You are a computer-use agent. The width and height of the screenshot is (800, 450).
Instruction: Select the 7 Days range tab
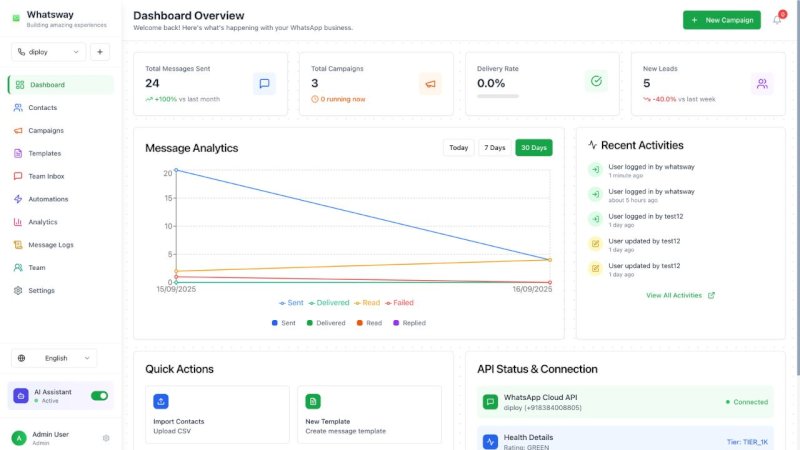click(494, 147)
